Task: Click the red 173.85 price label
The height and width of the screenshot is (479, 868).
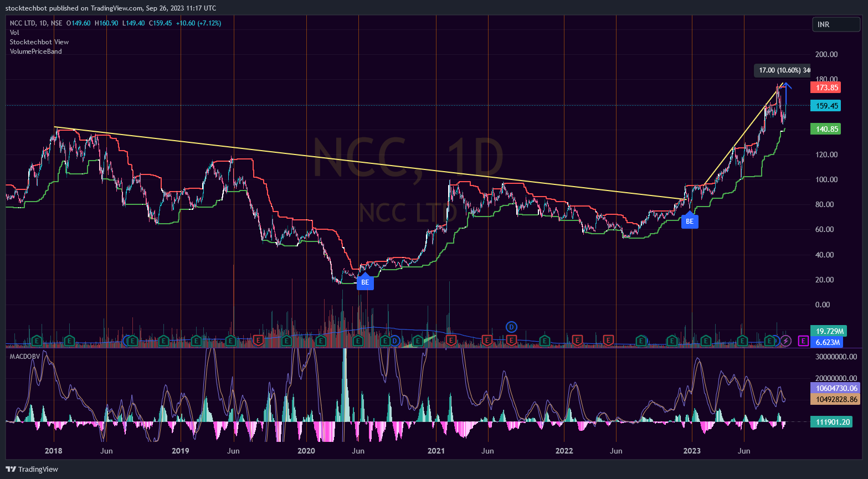Action: (825, 87)
